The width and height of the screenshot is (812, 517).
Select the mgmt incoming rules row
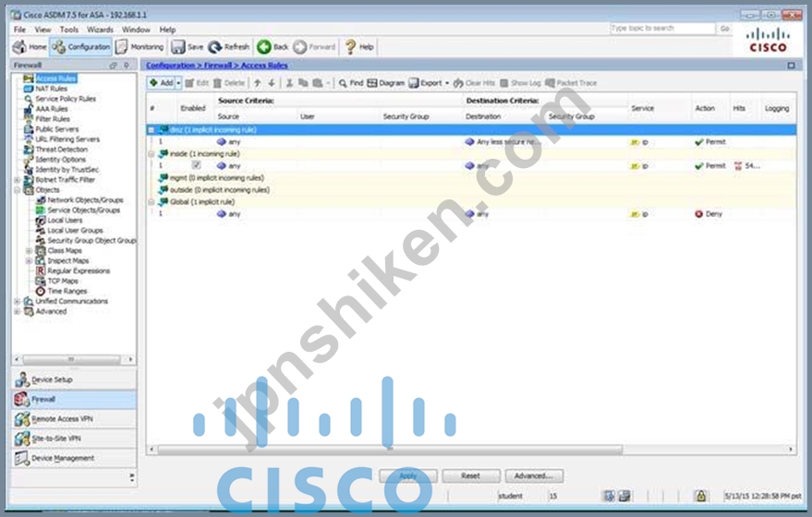[x=471, y=178]
